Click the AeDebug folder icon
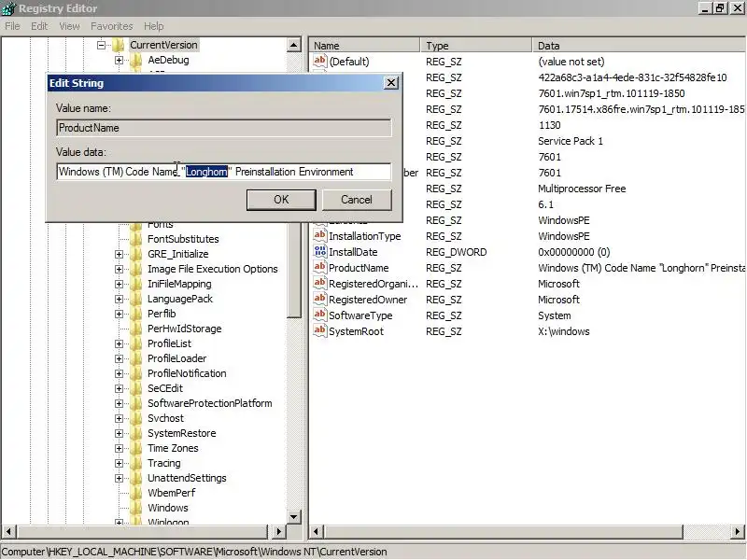This screenshot has height=560, width=747. point(136,60)
